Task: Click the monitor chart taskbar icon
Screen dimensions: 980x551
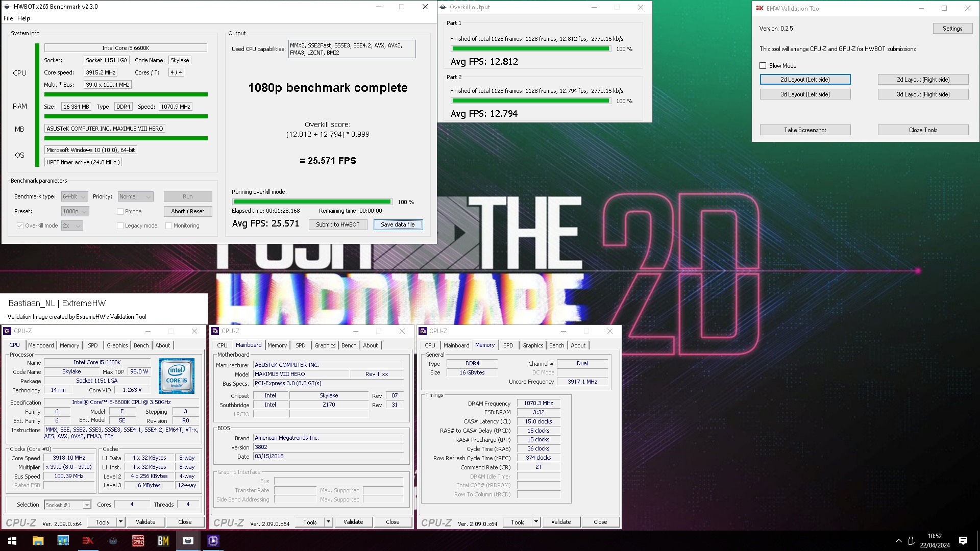Action: (63, 541)
